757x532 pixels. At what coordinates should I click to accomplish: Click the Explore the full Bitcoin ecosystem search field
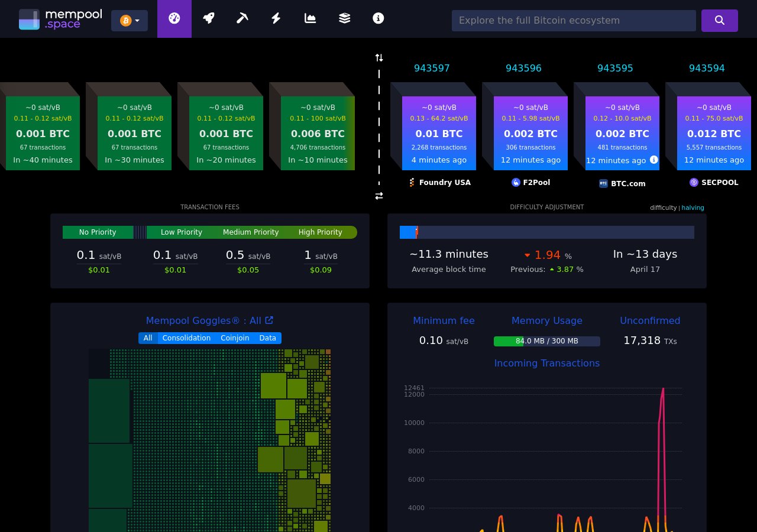(574, 20)
